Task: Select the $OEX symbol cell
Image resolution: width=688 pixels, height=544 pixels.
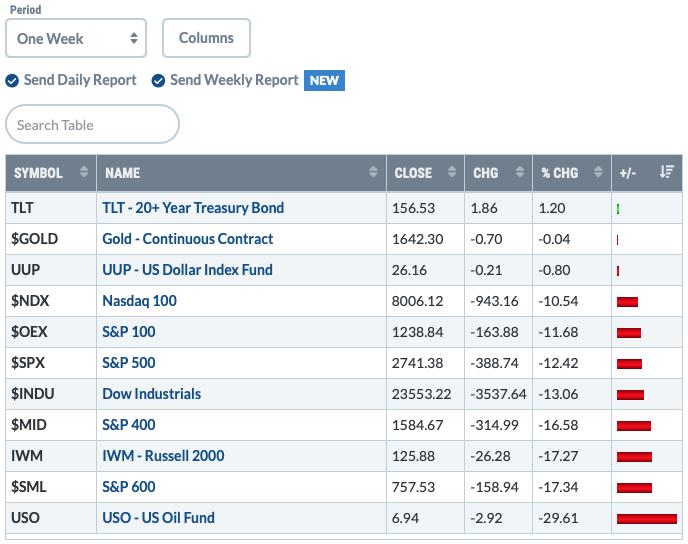Action: point(51,332)
